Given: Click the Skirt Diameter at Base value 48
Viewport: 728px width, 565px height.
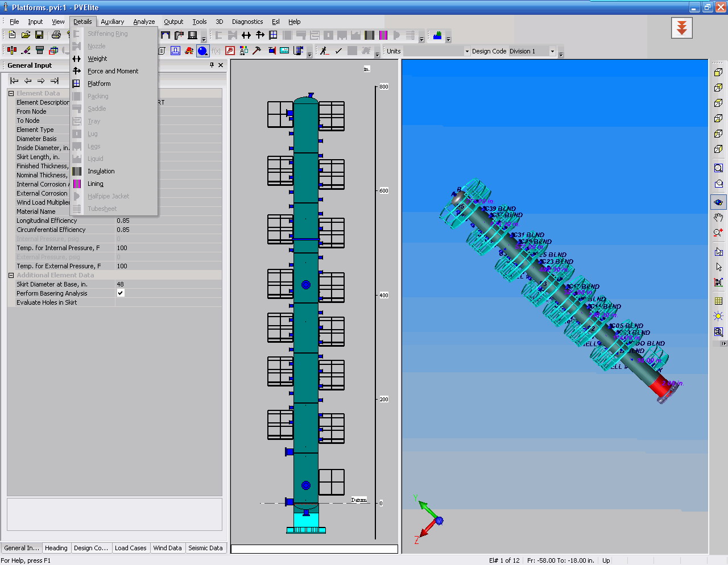Looking at the screenshot, I should (168, 284).
